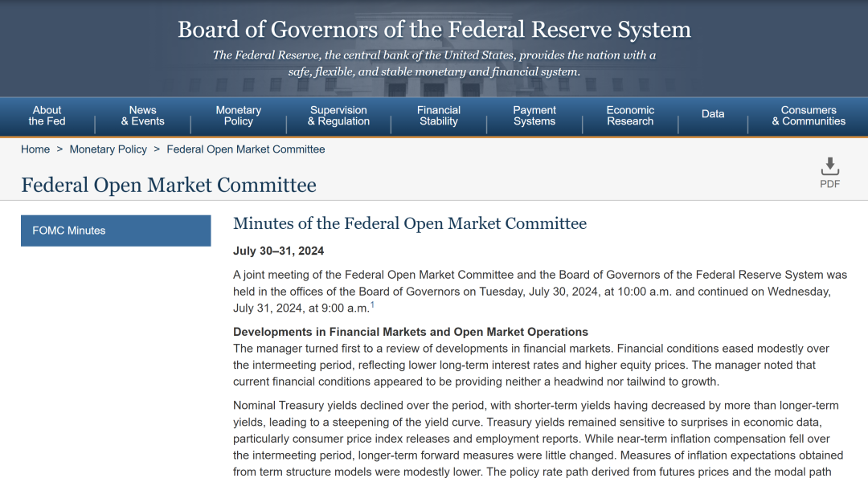Download the minutes using the PDF icon
The height and width of the screenshot is (478, 868).
pyautogui.click(x=829, y=173)
